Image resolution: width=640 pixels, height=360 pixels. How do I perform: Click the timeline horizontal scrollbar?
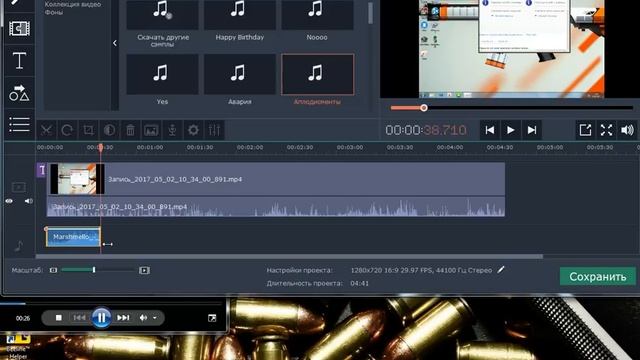289,257
